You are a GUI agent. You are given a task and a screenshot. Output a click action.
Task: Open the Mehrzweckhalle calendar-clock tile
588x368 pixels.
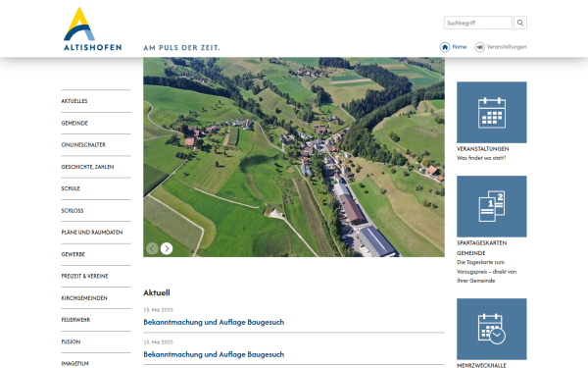click(x=492, y=329)
